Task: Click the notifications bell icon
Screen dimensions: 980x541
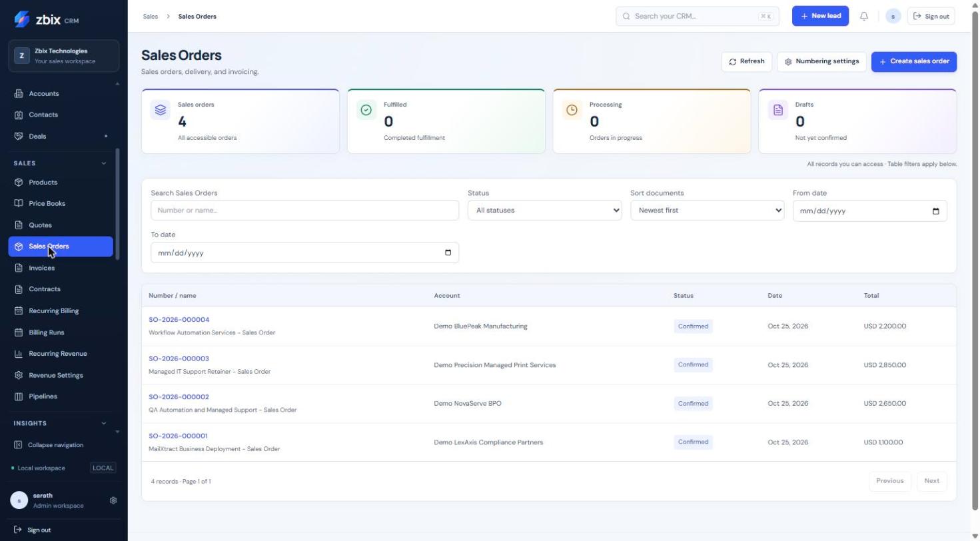Action: point(864,16)
